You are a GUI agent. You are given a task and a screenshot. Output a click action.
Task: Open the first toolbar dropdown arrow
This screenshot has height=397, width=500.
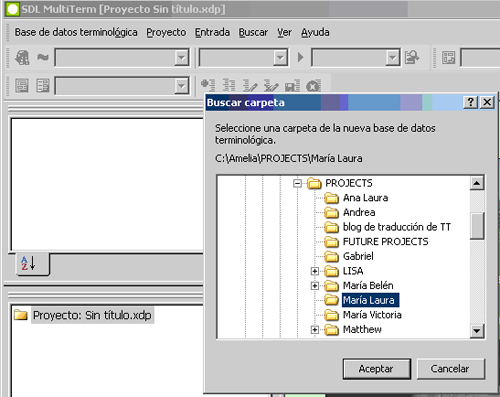coord(182,57)
